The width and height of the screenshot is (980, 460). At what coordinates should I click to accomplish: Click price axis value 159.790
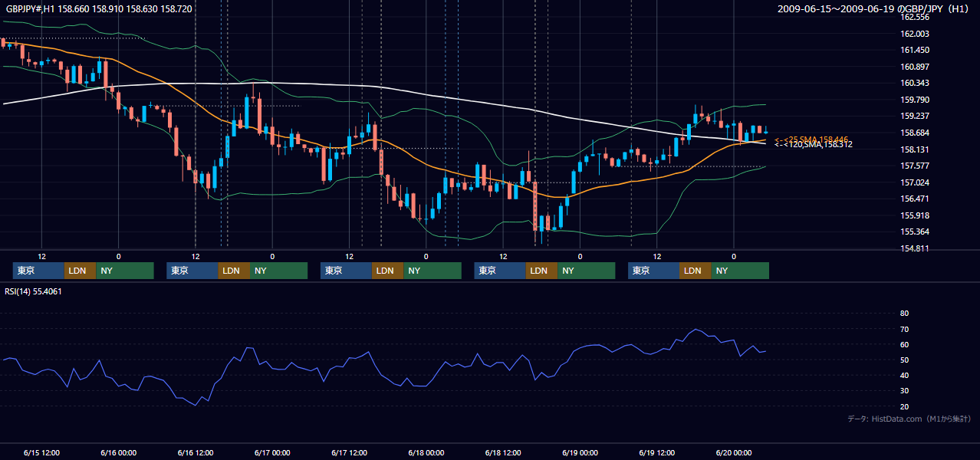[x=915, y=100]
